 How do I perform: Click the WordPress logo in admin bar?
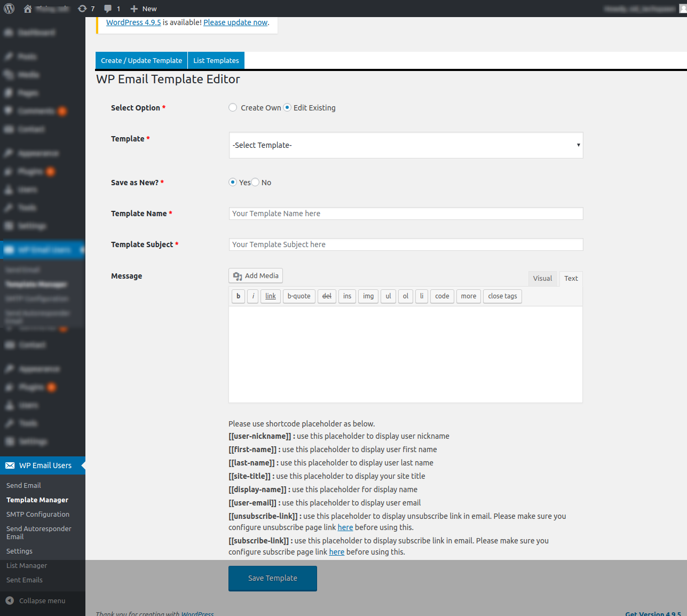click(x=9, y=9)
